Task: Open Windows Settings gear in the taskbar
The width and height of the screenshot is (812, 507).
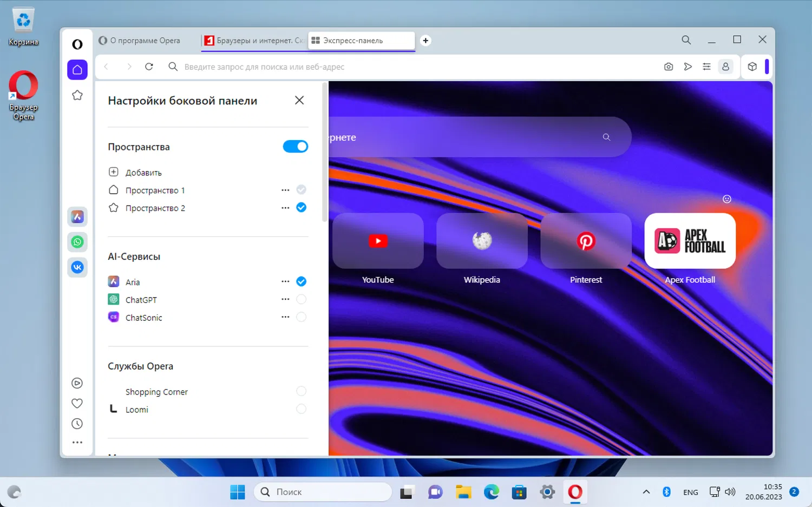Action: point(547,492)
